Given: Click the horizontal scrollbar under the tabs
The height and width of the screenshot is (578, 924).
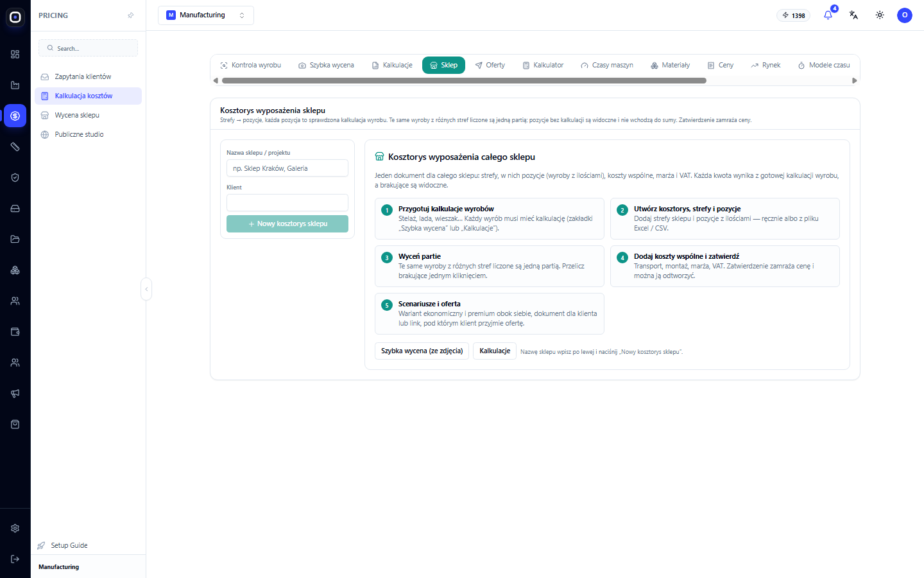Looking at the screenshot, I should click(464, 81).
